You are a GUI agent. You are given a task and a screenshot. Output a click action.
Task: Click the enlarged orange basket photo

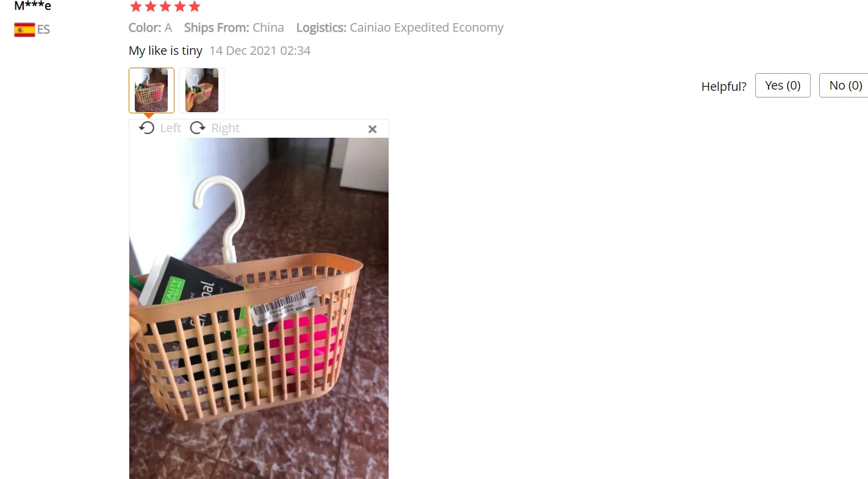tap(259, 308)
